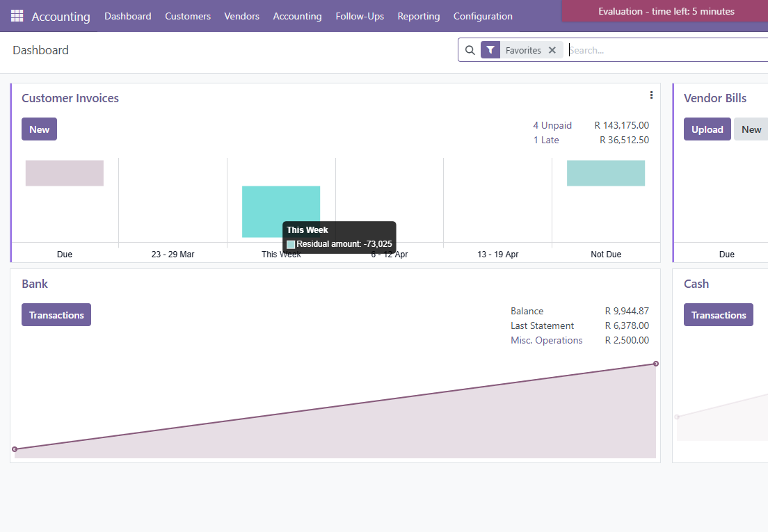This screenshot has height=532, width=768.
Task: Click Last Statement value R 6,378.00
Action: 627,325
